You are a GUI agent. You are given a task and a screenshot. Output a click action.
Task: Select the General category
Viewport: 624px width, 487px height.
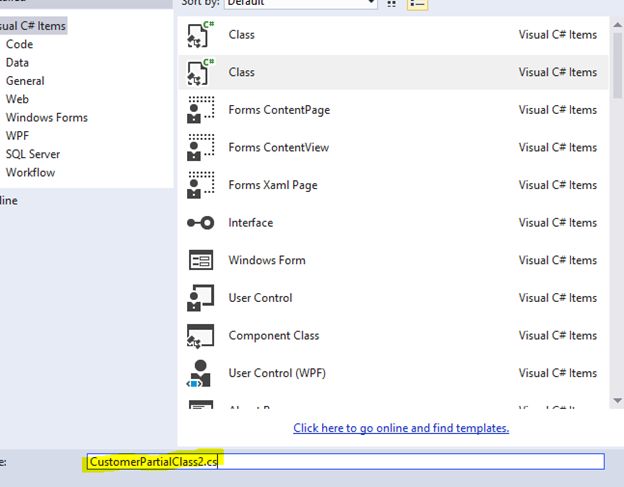click(25, 81)
